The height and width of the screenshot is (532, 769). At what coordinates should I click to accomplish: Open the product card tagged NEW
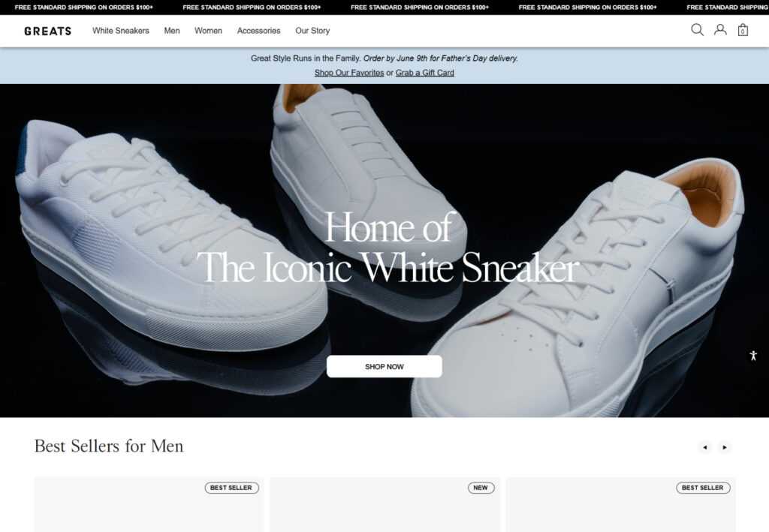(384, 504)
